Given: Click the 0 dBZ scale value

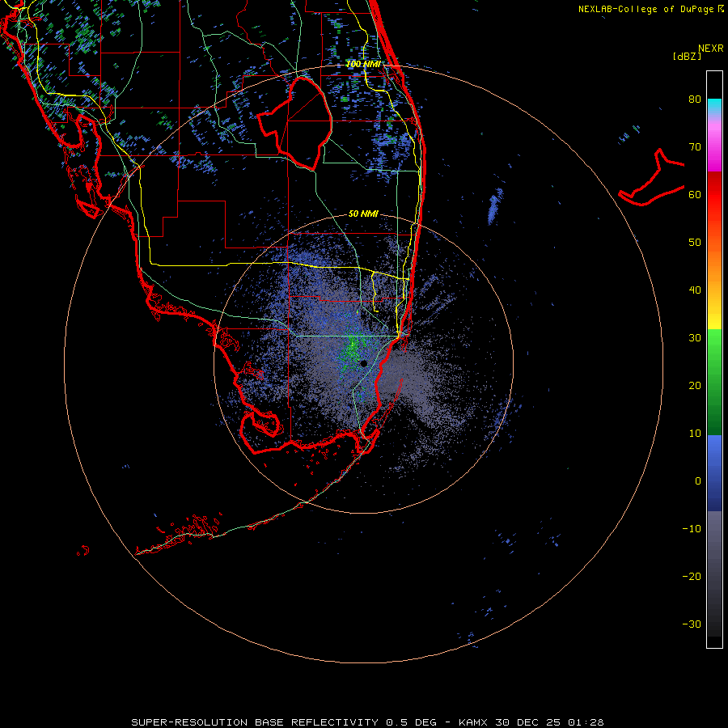Looking at the screenshot, I should pyautogui.click(x=698, y=481).
